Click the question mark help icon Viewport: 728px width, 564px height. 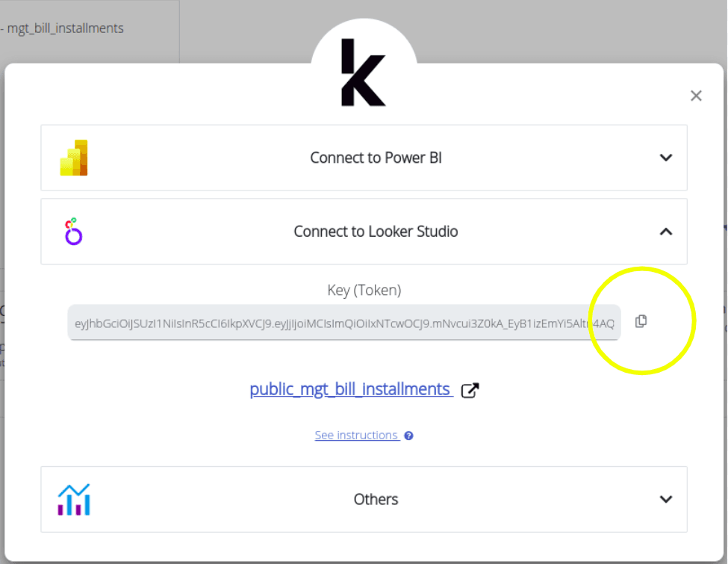coord(408,436)
